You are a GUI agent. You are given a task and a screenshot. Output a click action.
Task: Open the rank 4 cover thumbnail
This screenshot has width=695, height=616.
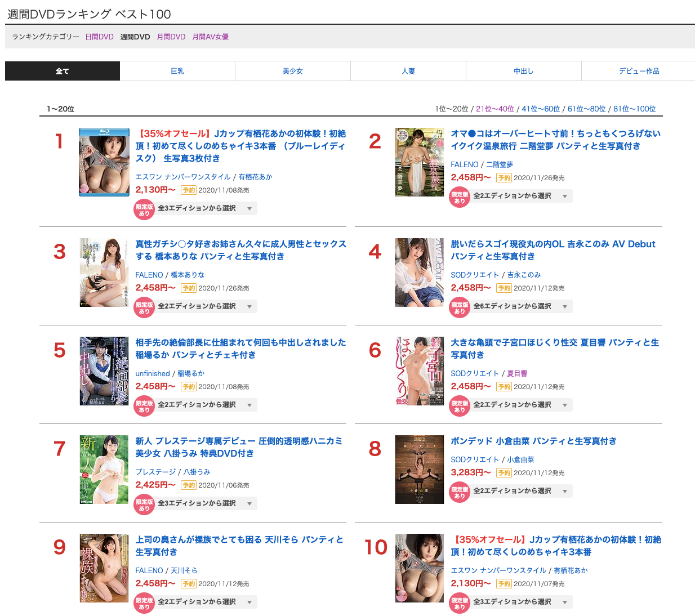[420, 273]
